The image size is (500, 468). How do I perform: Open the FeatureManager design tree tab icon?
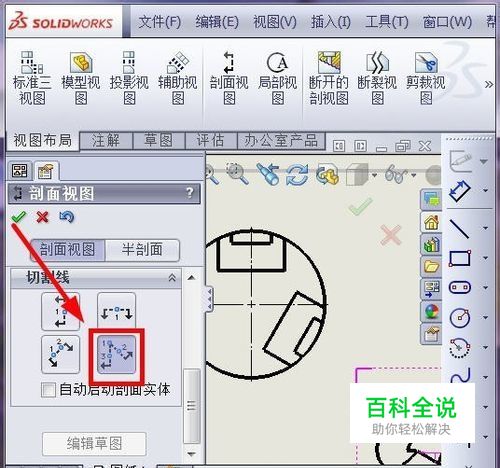[x=20, y=171]
